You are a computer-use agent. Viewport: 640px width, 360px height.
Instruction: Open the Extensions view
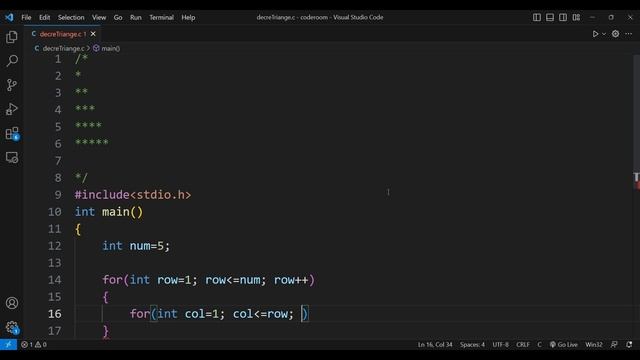click(12, 133)
